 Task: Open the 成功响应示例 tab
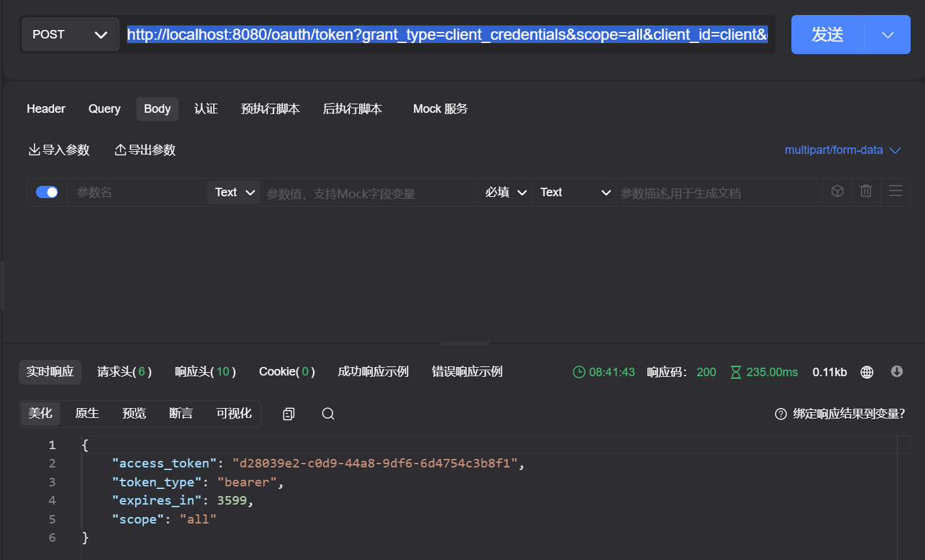pos(374,372)
